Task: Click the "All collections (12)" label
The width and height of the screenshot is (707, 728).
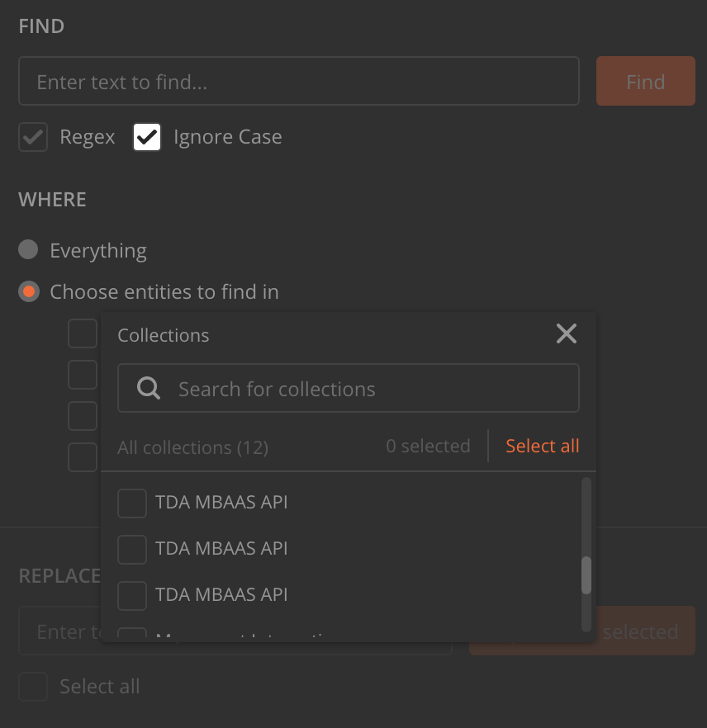Action: (x=192, y=447)
